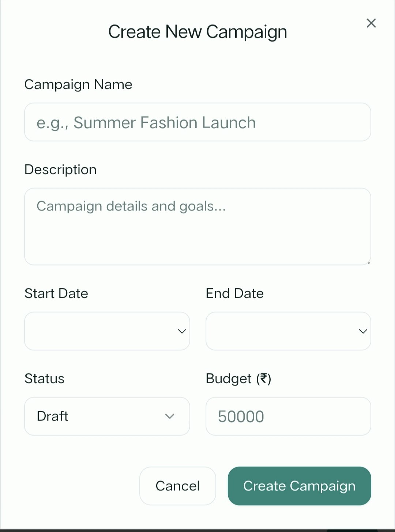Click the Budget rupee label
This screenshot has height=532, width=395.
click(239, 379)
